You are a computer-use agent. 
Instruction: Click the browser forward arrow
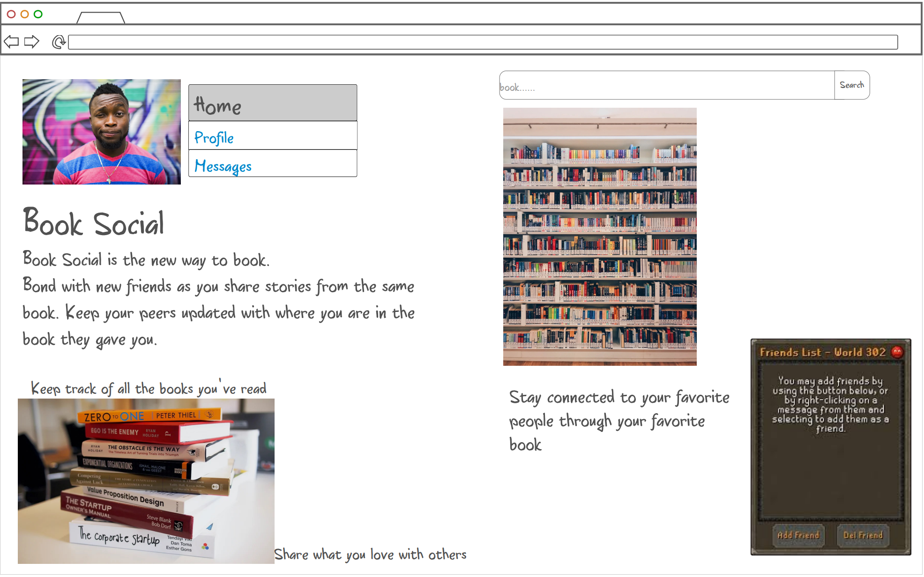tap(31, 42)
